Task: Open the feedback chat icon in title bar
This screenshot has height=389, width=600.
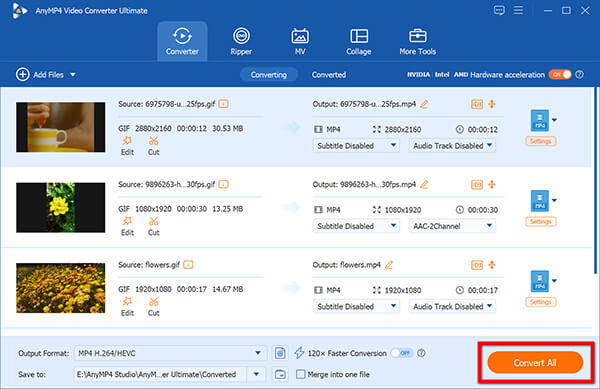Action: tap(499, 10)
